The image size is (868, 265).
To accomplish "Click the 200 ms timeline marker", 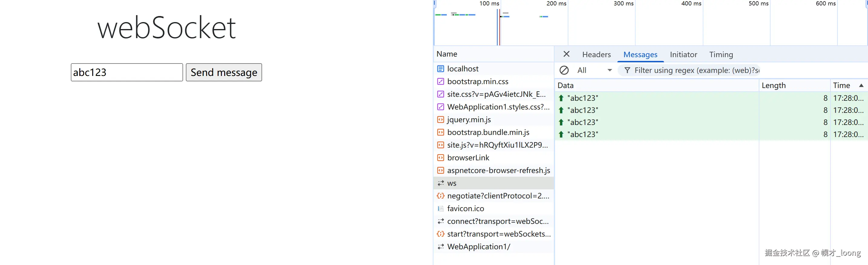I will tap(556, 3).
